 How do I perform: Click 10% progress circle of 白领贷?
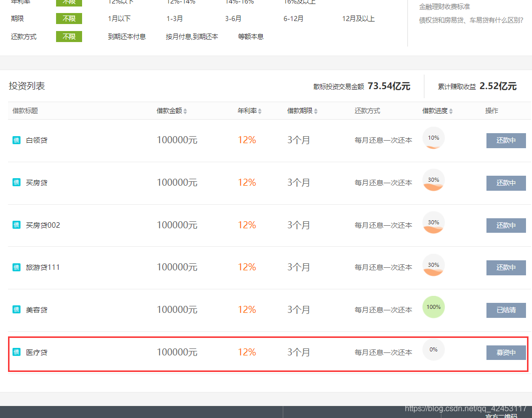tap(433, 138)
